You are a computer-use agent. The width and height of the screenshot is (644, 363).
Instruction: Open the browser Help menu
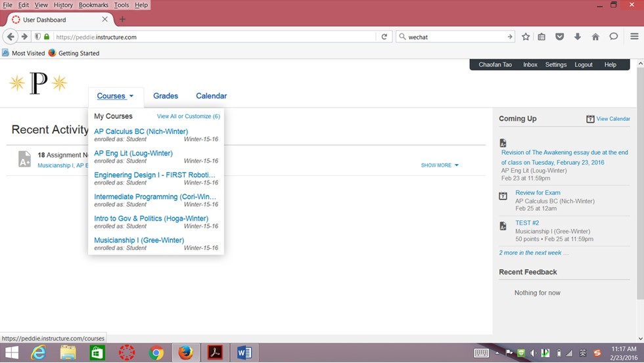pos(141,5)
